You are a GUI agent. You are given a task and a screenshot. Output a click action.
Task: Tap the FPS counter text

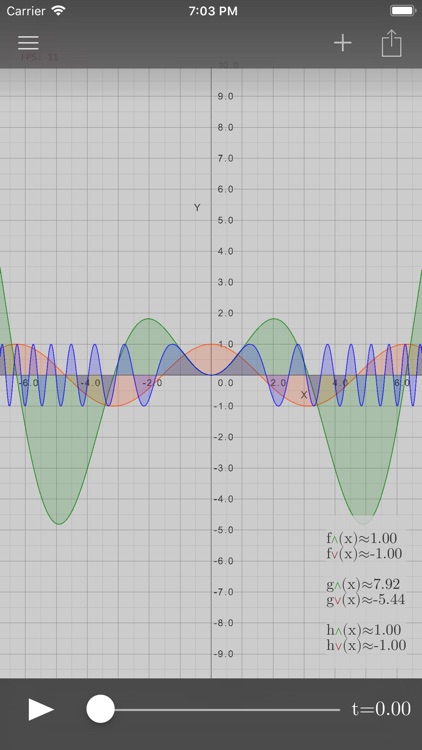tap(39, 57)
